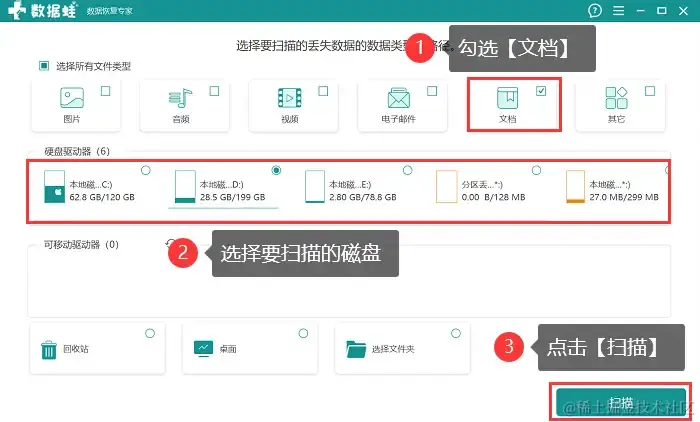
Task: Select the 128 MB lost partition radio button
Action: (x=537, y=170)
